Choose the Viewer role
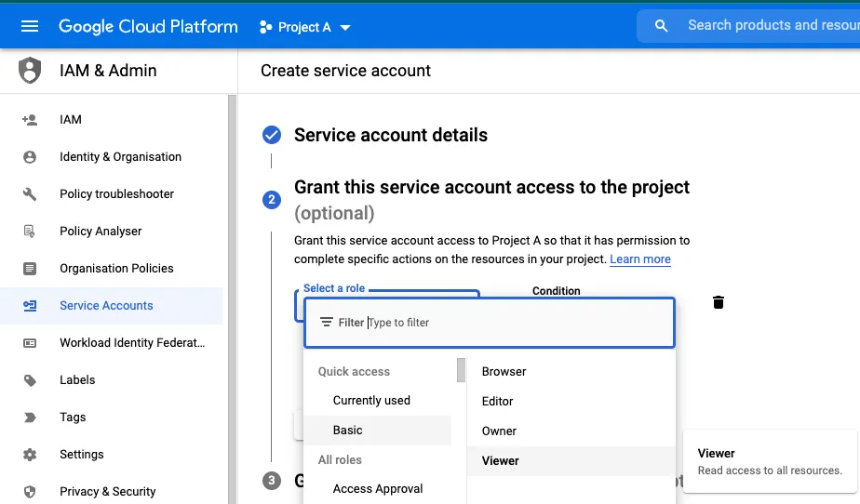 (571, 460)
